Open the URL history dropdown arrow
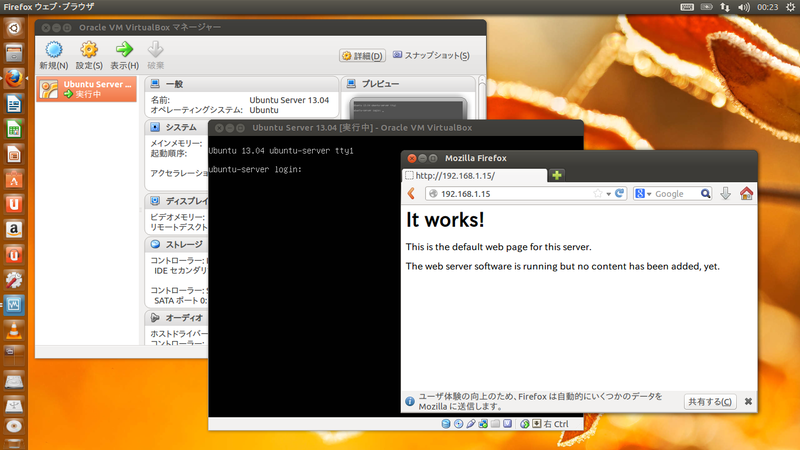The image size is (800, 450). click(x=609, y=194)
